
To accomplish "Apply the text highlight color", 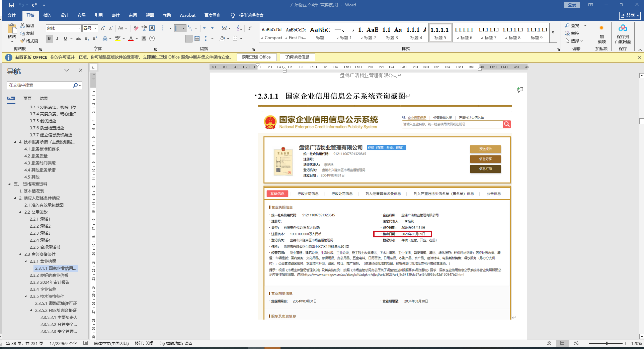I will pos(117,38).
